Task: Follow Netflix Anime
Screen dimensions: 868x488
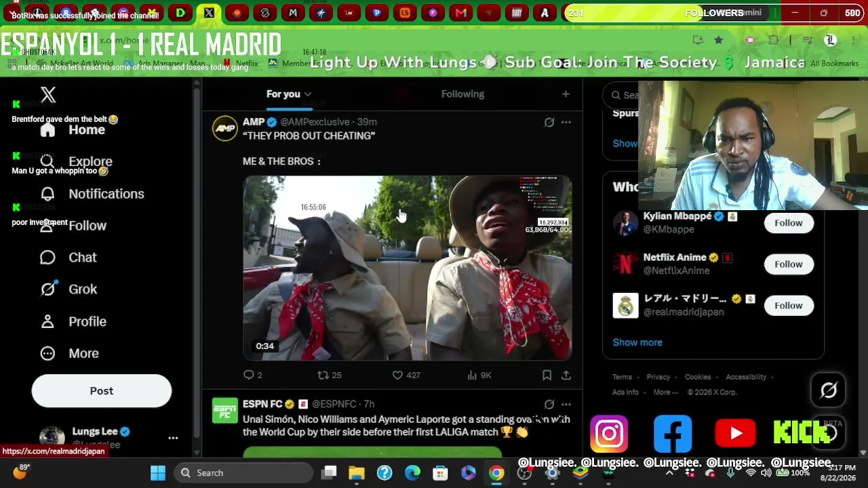Action: [789, 264]
